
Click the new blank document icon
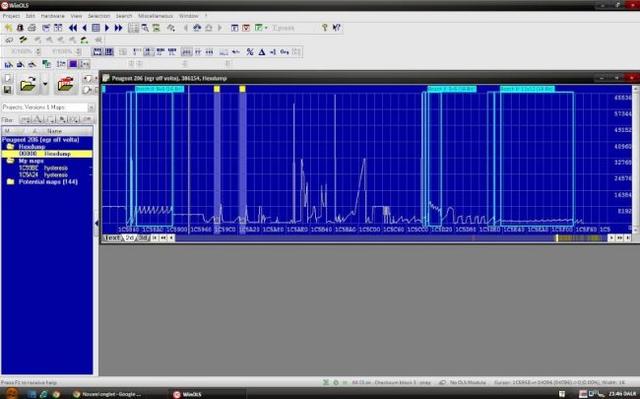(7, 78)
